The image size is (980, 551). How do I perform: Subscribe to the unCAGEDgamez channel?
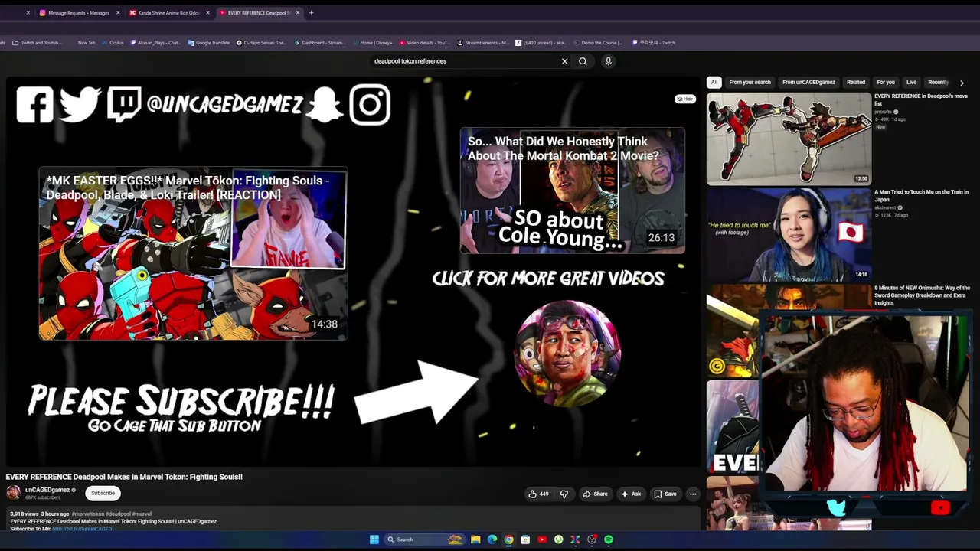(103, 494)
